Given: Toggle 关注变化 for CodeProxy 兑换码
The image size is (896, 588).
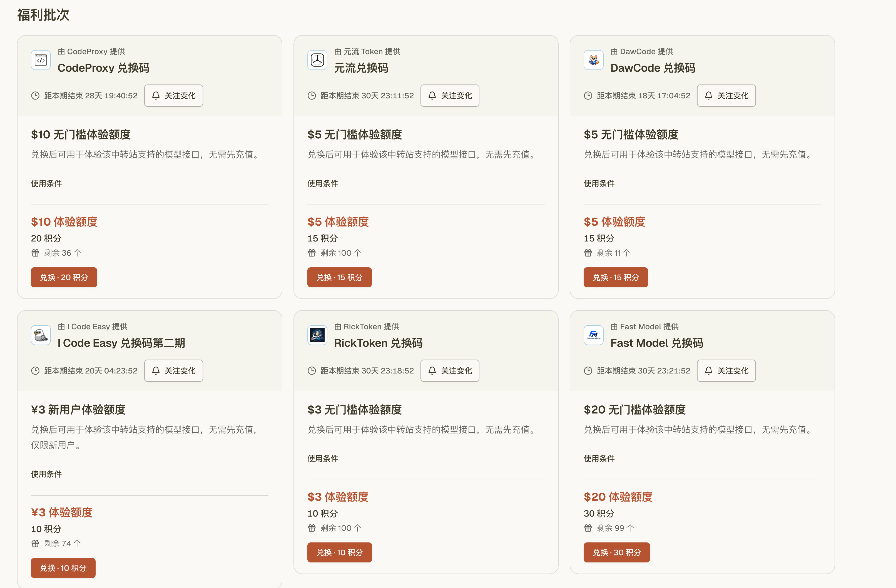Looking at the screenshot, I should tap(173, 96).
